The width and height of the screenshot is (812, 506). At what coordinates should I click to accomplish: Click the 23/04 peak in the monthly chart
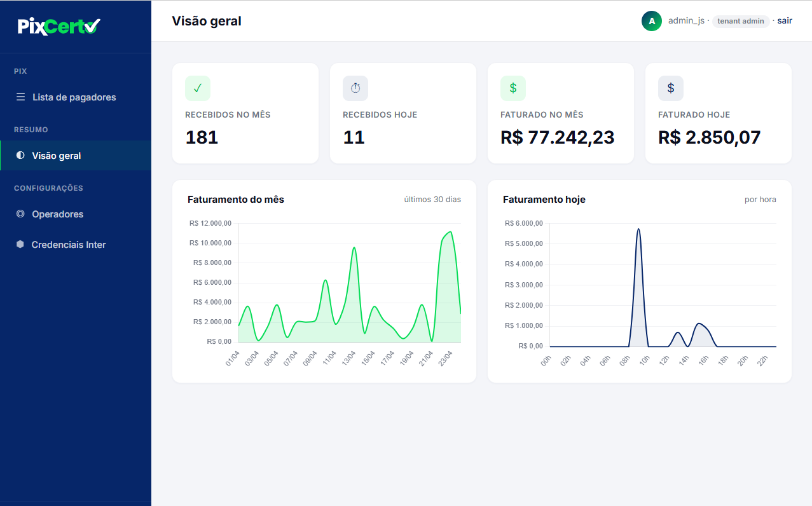pyautogui.click(x=450, y=232)
